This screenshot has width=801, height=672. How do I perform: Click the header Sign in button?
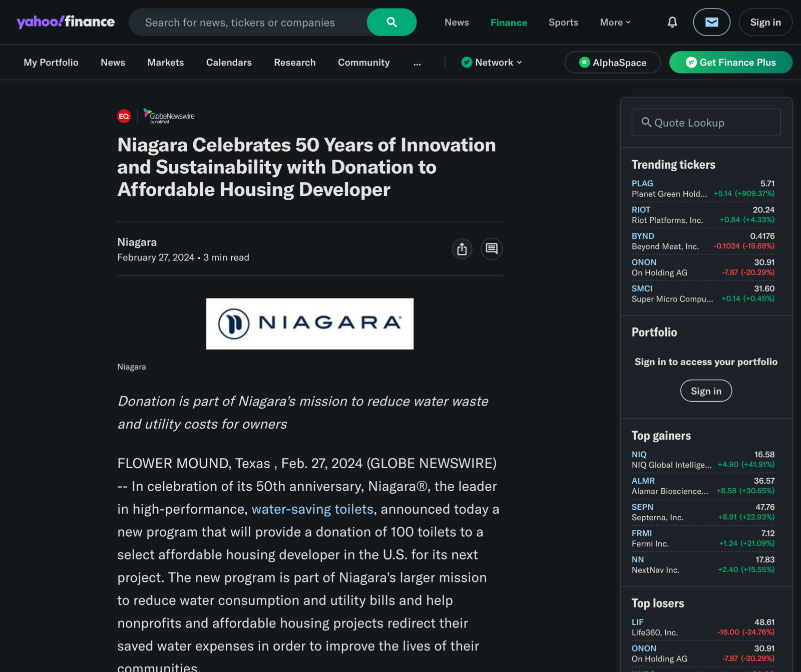pyautogui.click(x=765, y=22)
